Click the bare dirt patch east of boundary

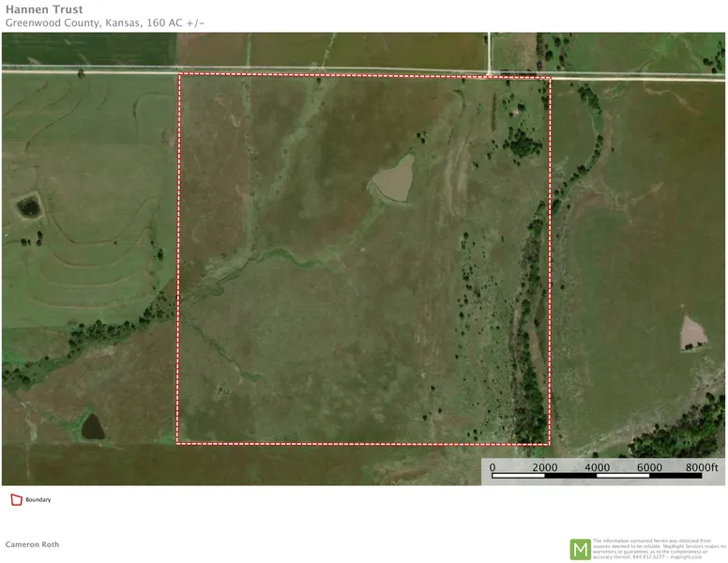click(693, 331)
